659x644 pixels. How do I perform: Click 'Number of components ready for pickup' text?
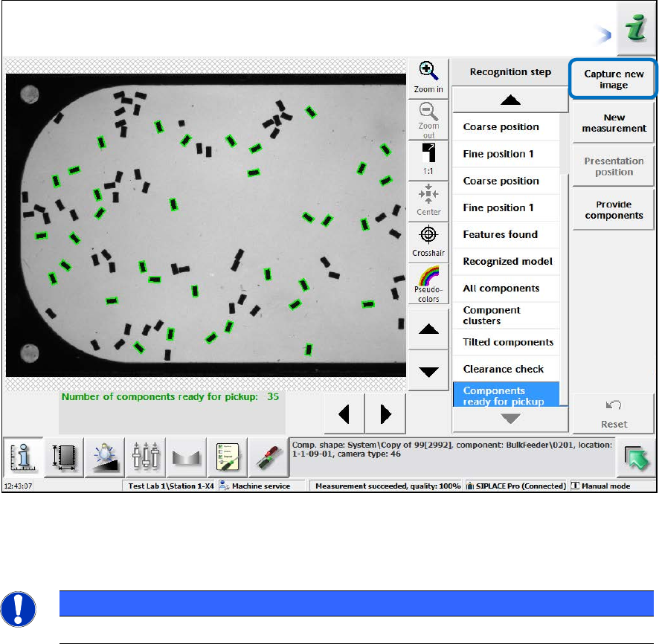[160, 396]
